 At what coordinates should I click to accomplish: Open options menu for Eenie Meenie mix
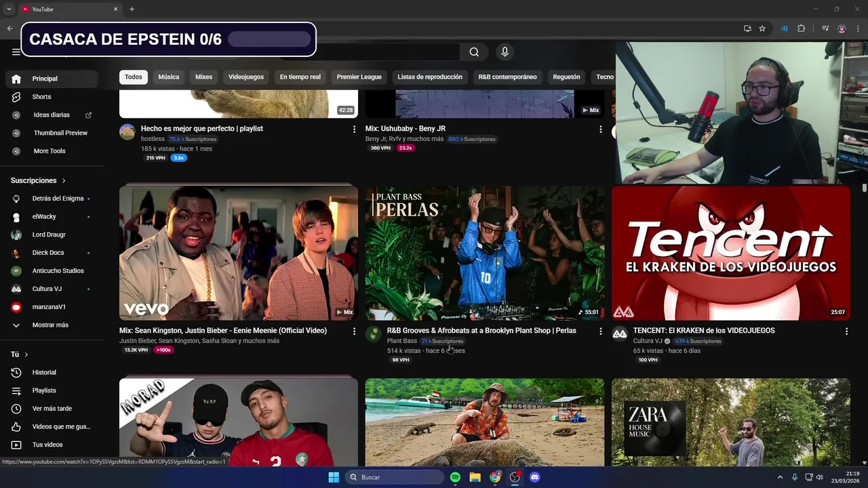point(354,331)
